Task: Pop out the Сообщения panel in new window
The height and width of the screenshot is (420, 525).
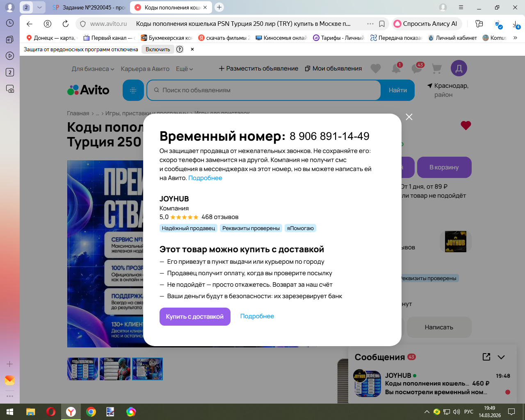Action: coord(486,357)
